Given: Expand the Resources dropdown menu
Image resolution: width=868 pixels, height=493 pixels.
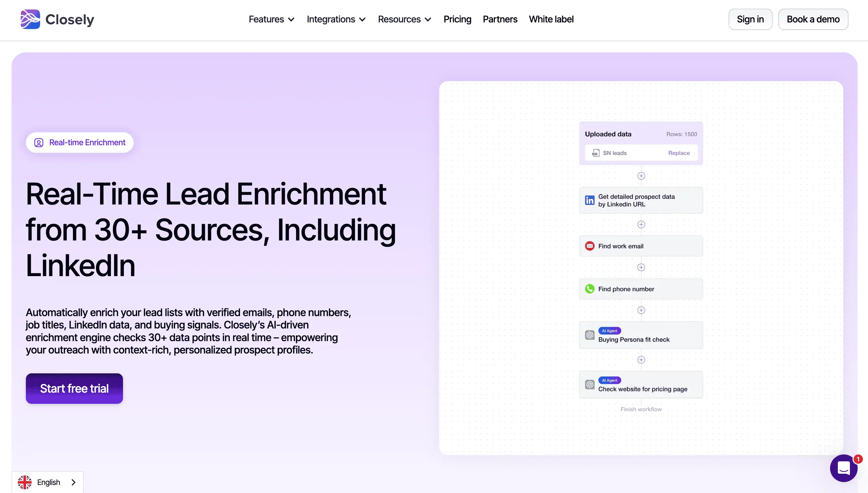Looking at the screenshot, I should coord(404,19).
